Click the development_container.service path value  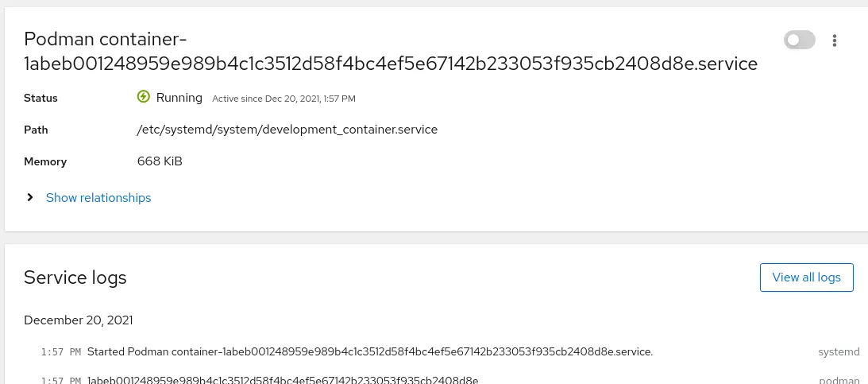click(287, 129)
